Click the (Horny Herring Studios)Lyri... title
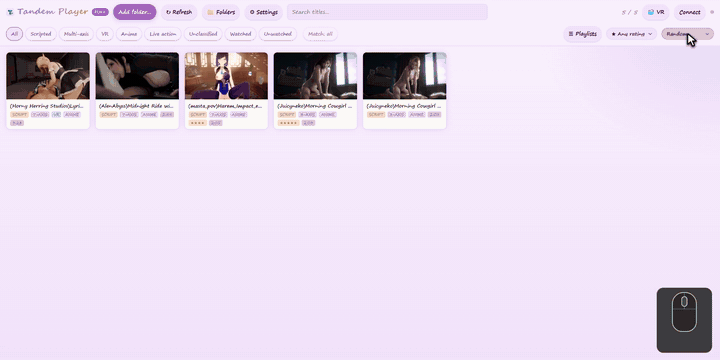This screenshot has width=720, height=360. [x=46, y=106]
